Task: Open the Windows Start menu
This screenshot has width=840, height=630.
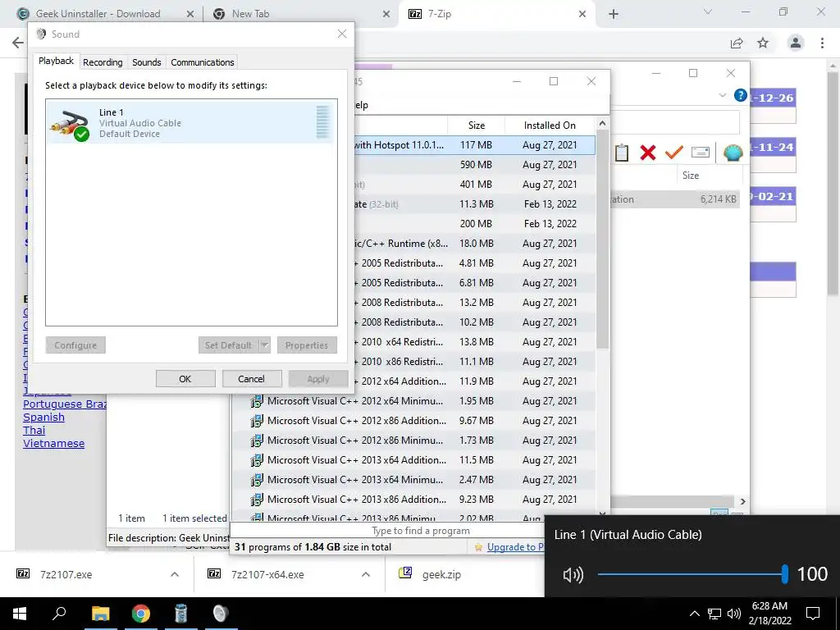Action: (20, 614)
